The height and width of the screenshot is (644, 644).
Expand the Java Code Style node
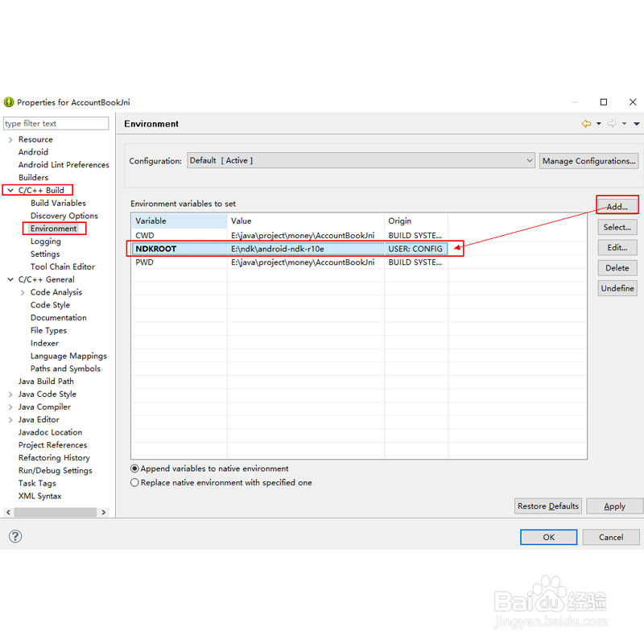point(10,394)
